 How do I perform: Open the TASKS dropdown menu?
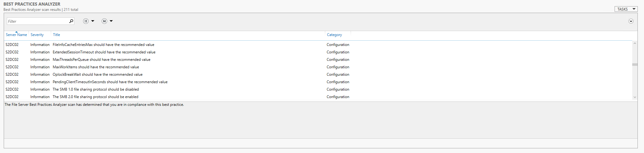626,9
